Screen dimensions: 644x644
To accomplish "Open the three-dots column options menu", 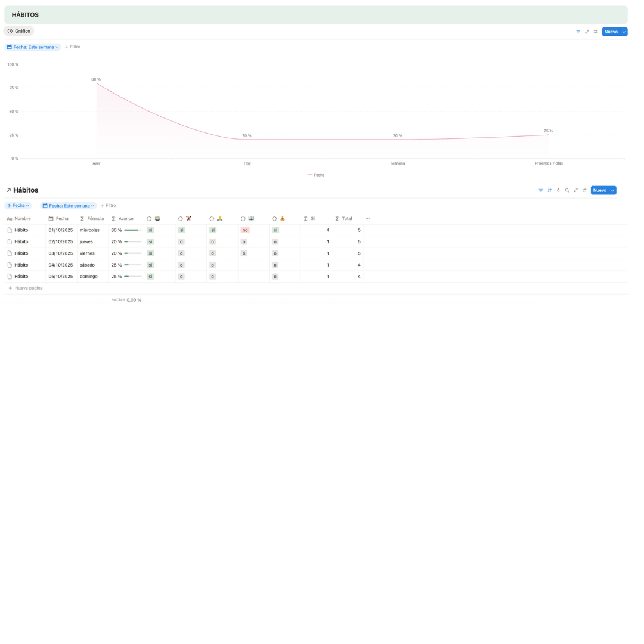I will click(x=367, y=218).
